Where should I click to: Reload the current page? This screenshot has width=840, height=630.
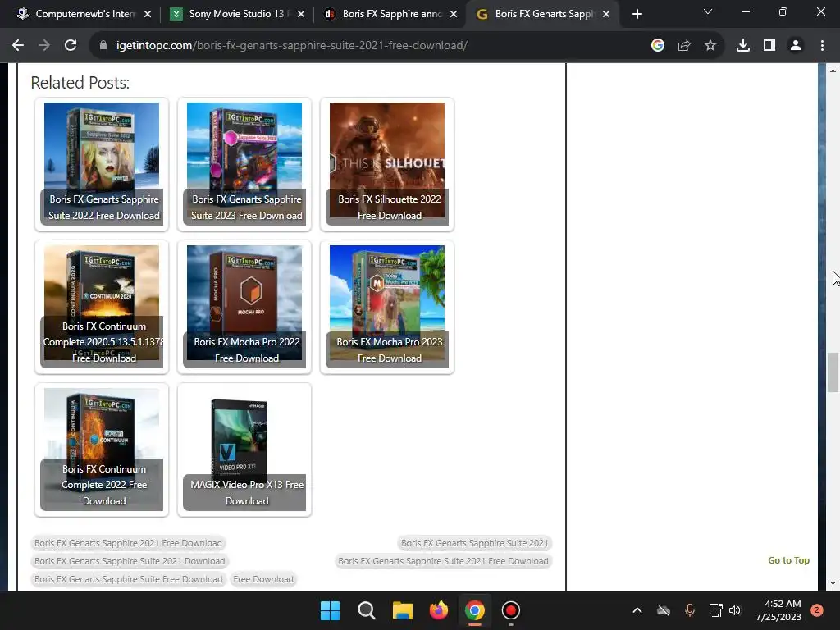(x=71, y=46)
